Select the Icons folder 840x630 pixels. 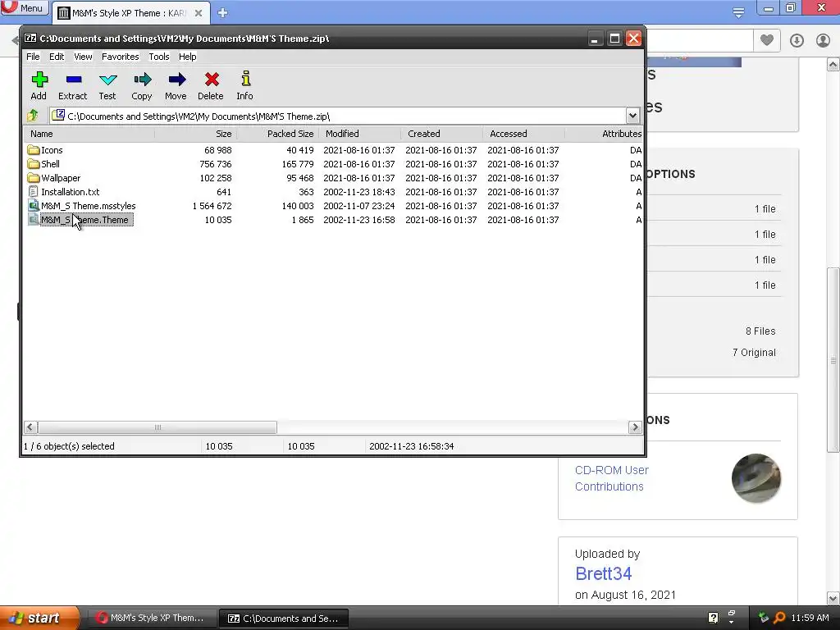[x=46, y=150]
